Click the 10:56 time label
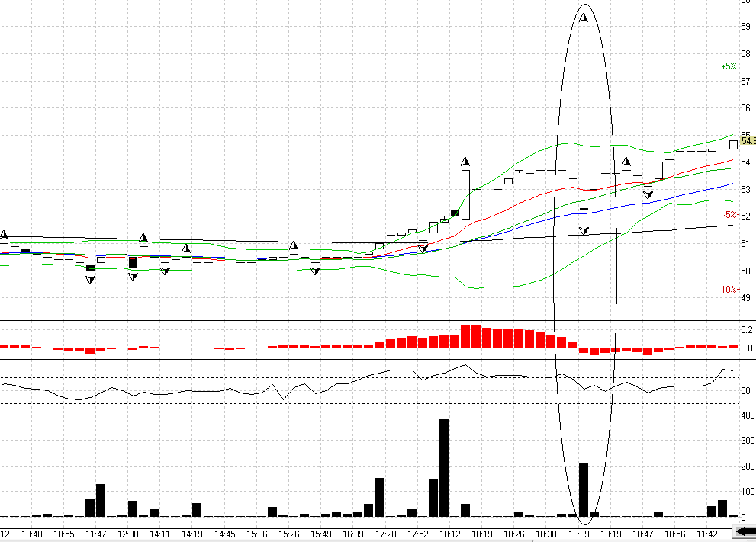 [x=675, y=534]
